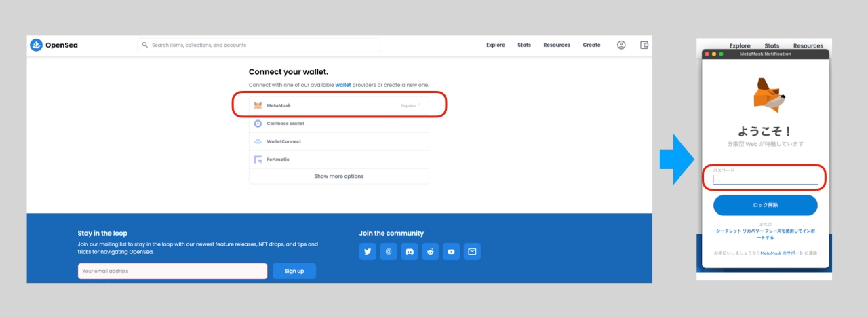Open Create in OpenSea header
Screen dimensions: 868x317
pyautogui.click(x=591, y=45)
